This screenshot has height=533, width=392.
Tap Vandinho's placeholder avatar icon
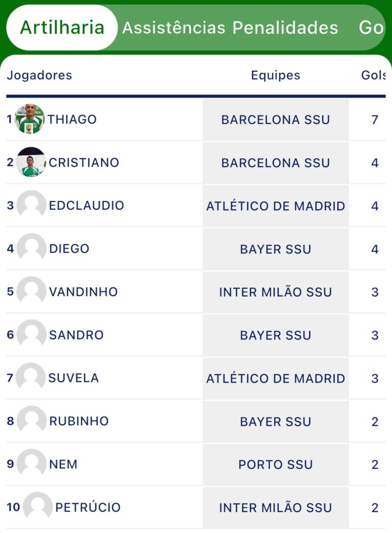coord(31,291)
